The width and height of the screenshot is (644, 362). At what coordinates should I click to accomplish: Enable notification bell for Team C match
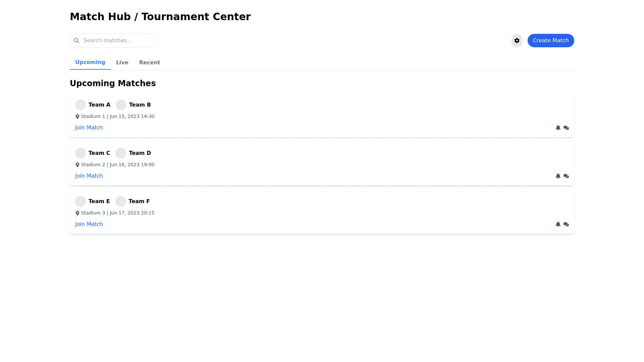[x=558, y=176]
